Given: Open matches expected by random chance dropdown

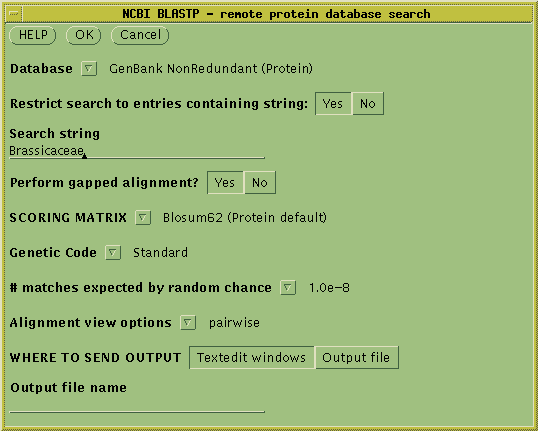Looking at the screenshot, I should coord(288,288).
